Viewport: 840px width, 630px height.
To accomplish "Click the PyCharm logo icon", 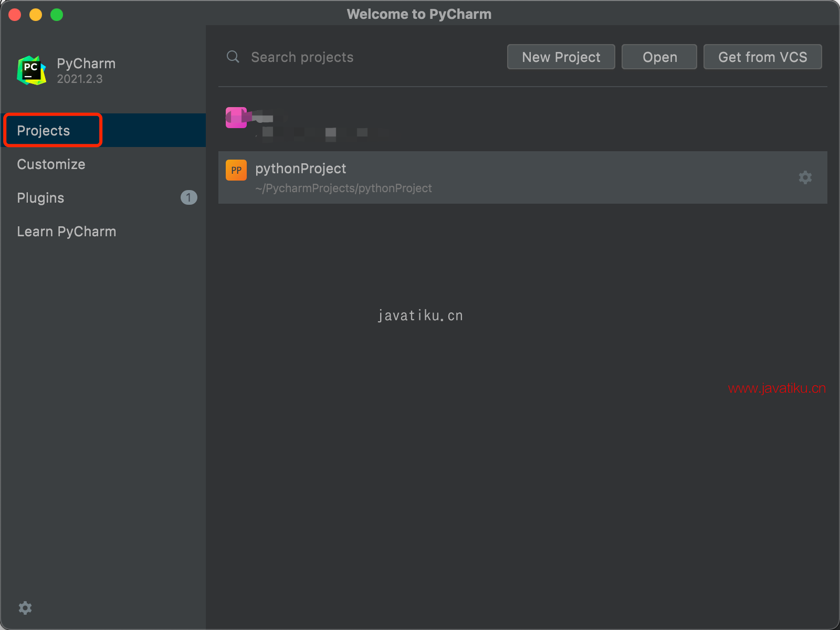I will pos(31,70).
